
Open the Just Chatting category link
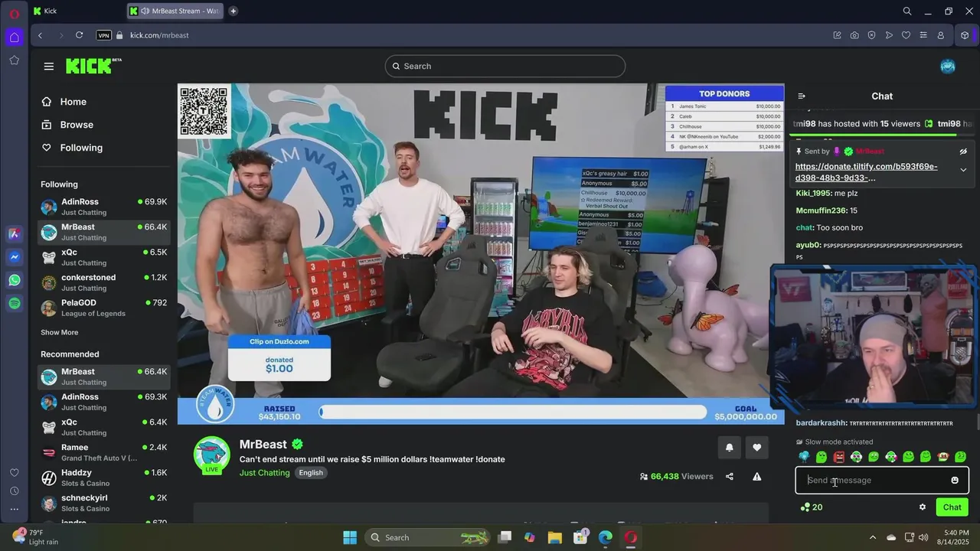point(265,473)
